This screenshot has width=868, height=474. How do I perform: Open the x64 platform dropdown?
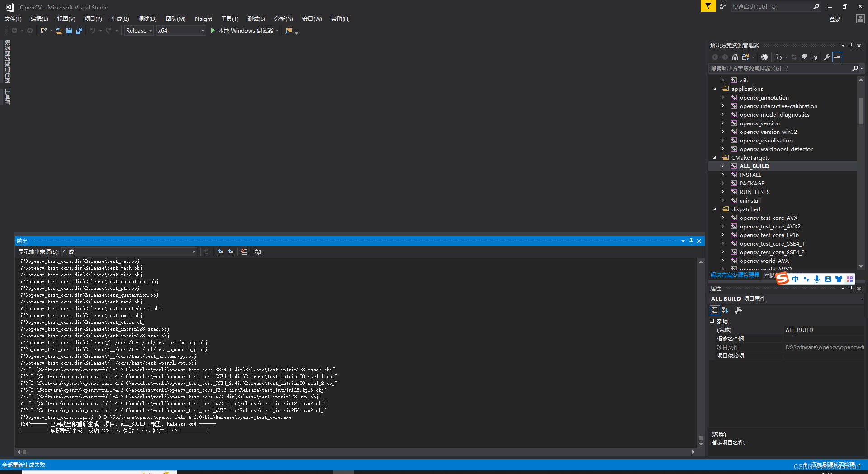click(x=181, y=30)
